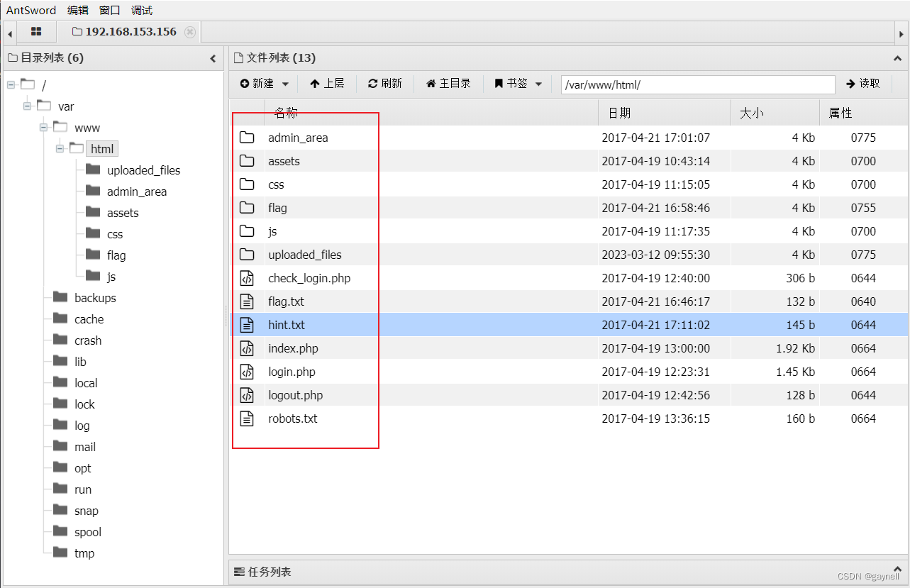Click the login.php code file icon
The image size is (910, 588).
[x=247, y=372]
